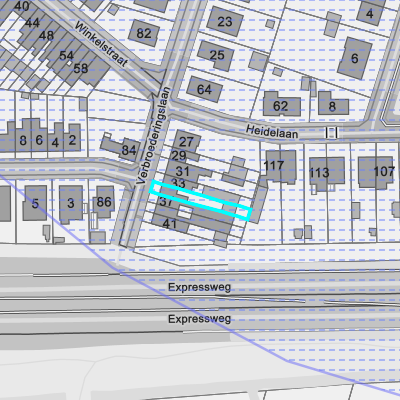
Task: Click building number 5 at left
Action: [35, 203]
